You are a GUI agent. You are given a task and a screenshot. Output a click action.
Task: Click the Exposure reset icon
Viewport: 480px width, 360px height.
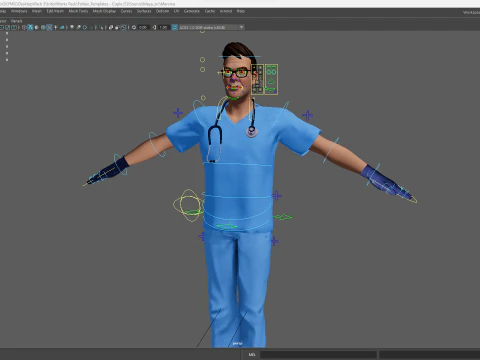point(134,27)
